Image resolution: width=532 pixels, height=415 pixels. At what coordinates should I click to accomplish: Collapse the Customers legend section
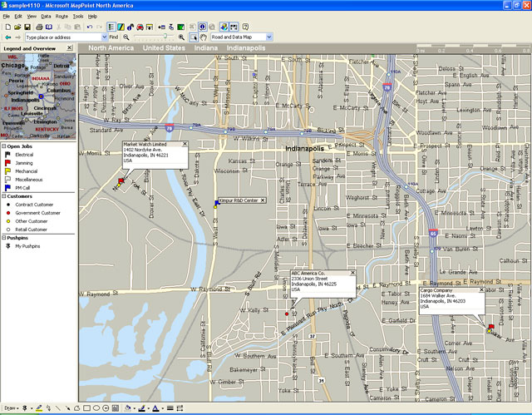point(4,196)
